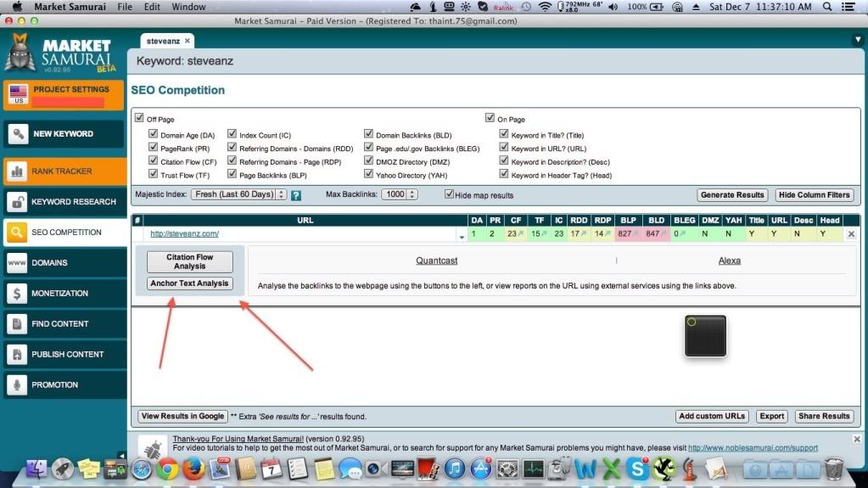Select the New Keyword key icon
This screenshot has height=488, width=868.
(x=19, y=133)
